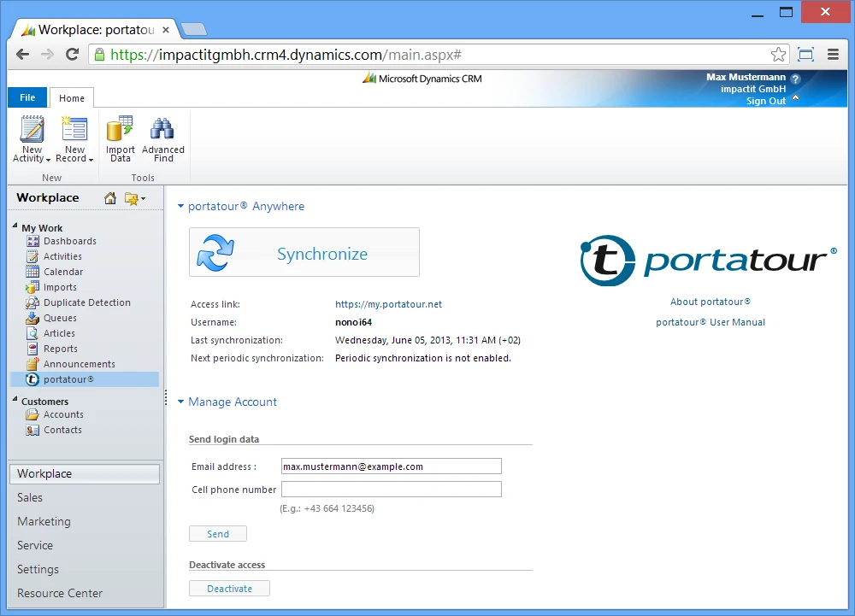Image resolution: width=855 pixels, height=616 pixels.
Task: Open the About portatour link
Action: pos(710,302)
